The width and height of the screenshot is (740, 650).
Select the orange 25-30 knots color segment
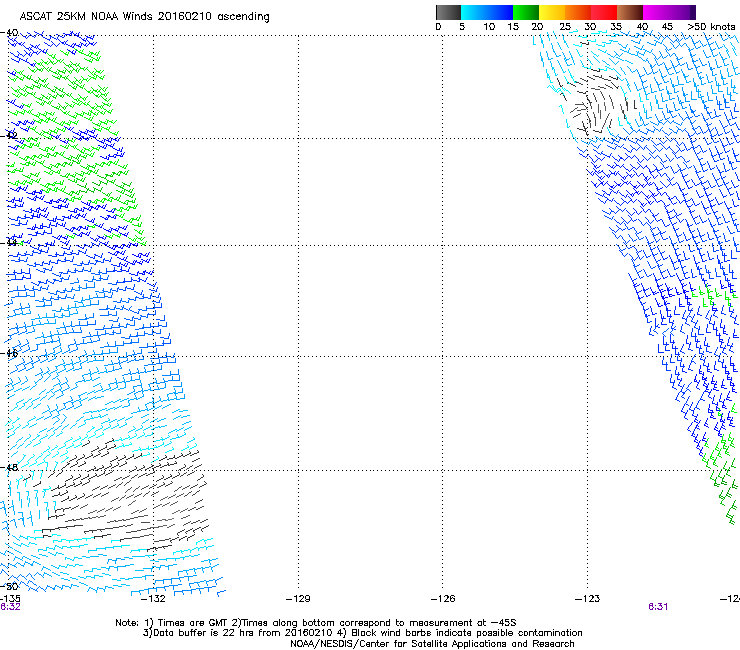click(578, 12)
